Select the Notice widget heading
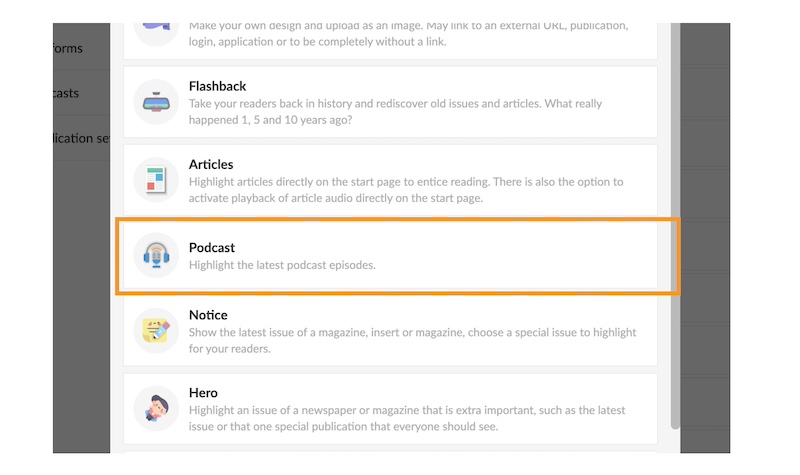Image resolution: width=800 pixels, height=475 pixels. click(208, 315)
